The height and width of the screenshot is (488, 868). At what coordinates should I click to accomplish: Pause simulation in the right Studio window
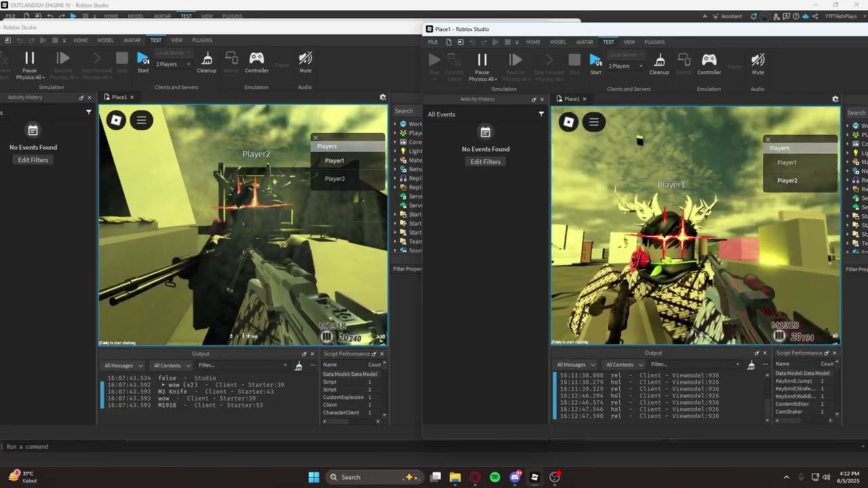pos(482,60)
